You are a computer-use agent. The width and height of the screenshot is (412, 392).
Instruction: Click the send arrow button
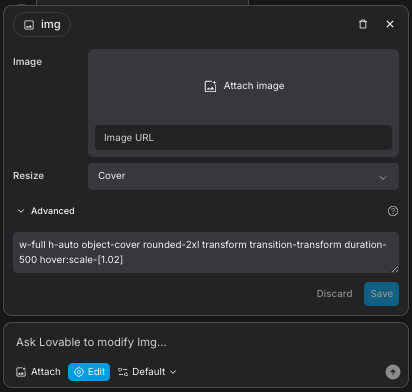pos(393,372)
